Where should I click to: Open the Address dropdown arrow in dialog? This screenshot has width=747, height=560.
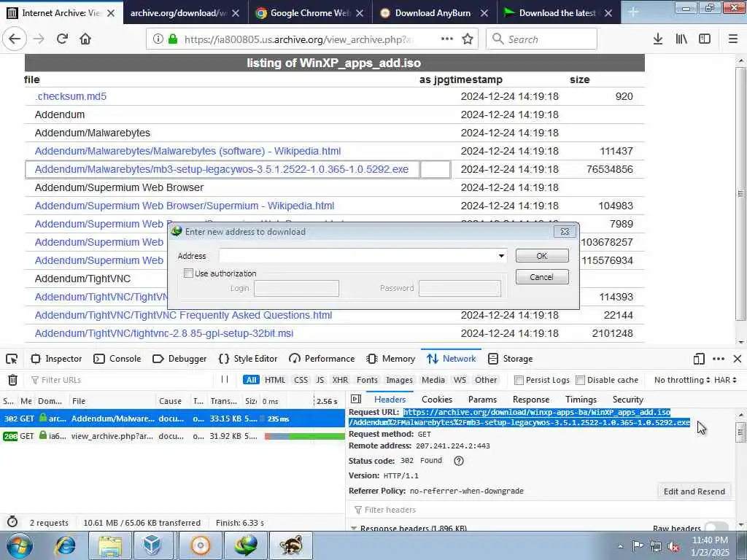point(501,256)
